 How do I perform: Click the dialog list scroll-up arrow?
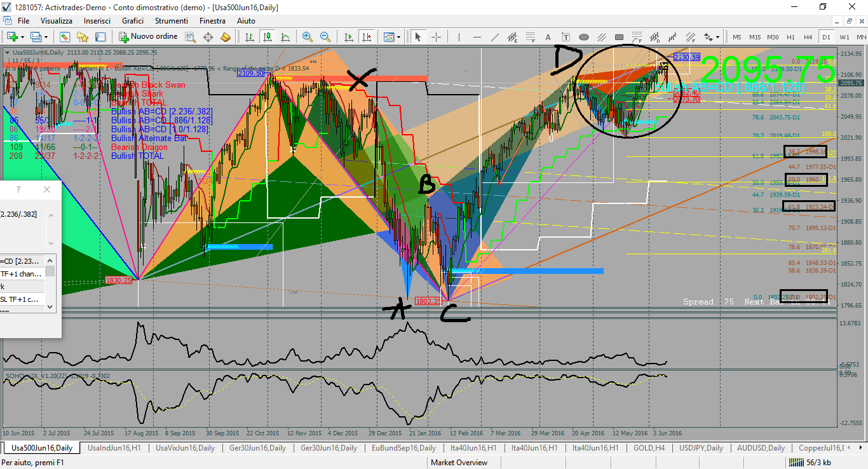[50, 260]
